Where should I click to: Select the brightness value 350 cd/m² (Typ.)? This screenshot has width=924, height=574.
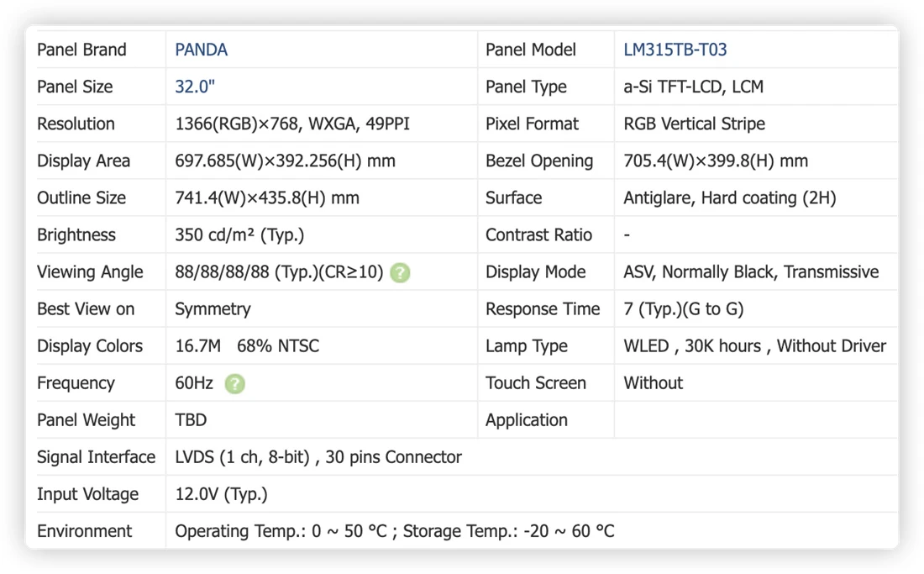(x=239, y=235)
